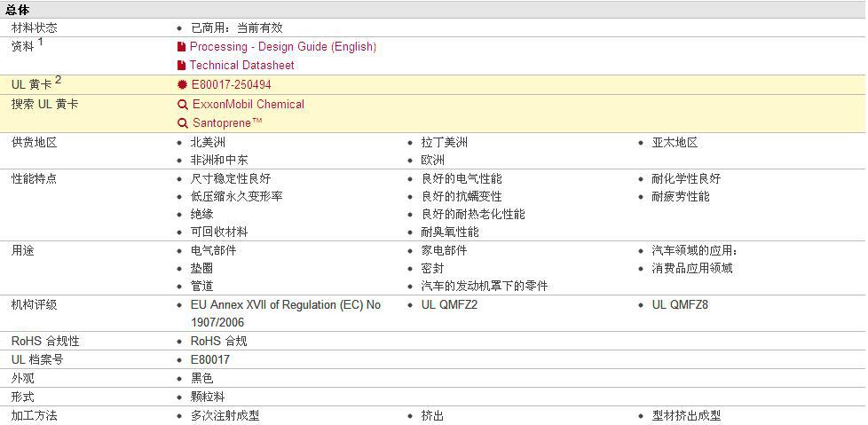The image size is (868, 425).
Task: Click the 垫圈 application
Action: click(x=202, y=268)
